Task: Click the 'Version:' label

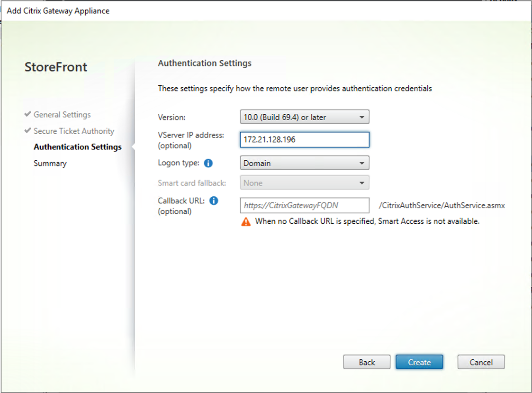Action: tap(171, 118)
